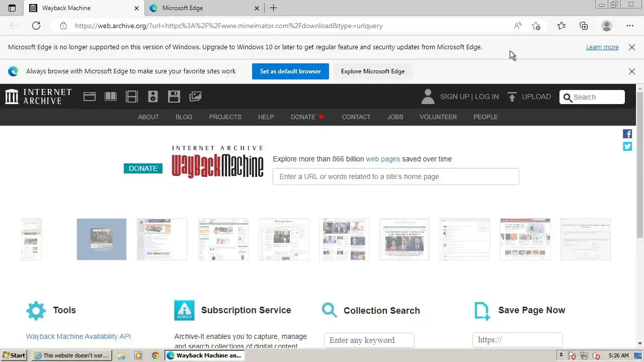Open the browser profile icon
This screenshot has width=644, height=362.
coord(607,26)
